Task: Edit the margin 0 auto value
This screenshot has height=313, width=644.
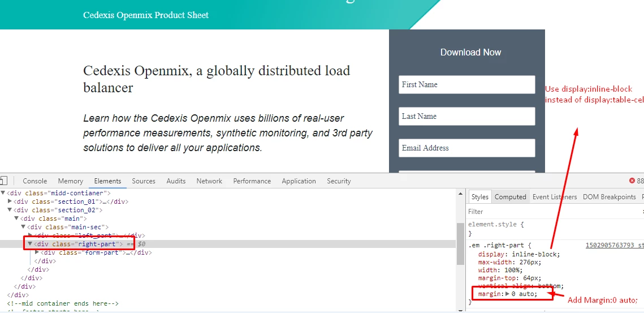Action: click(x=524, y=294)
